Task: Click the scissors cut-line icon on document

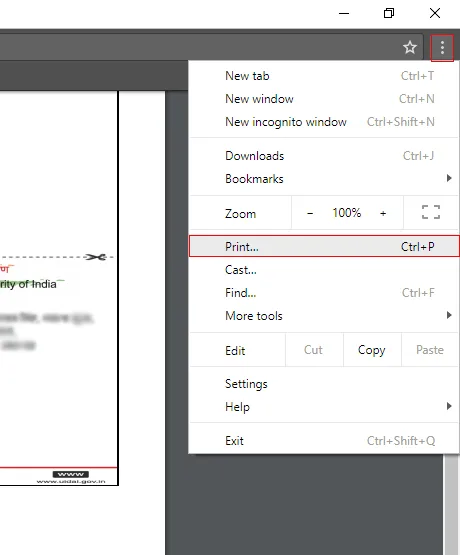Action: [x=96, y=257]
